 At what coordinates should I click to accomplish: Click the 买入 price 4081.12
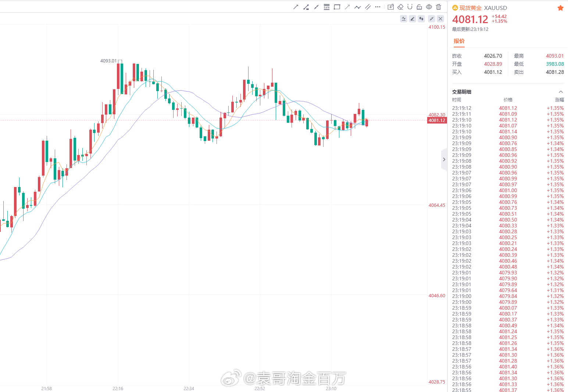(493, 72)
